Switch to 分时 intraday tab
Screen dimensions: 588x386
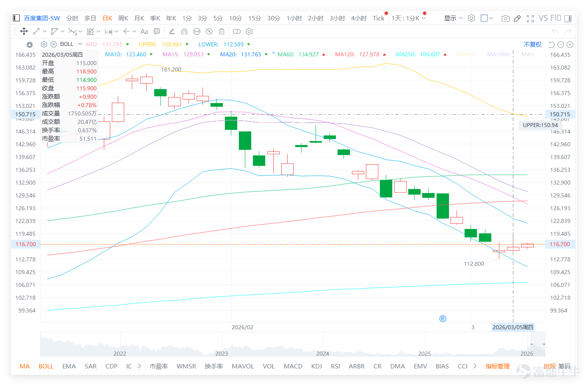[72, 18]
